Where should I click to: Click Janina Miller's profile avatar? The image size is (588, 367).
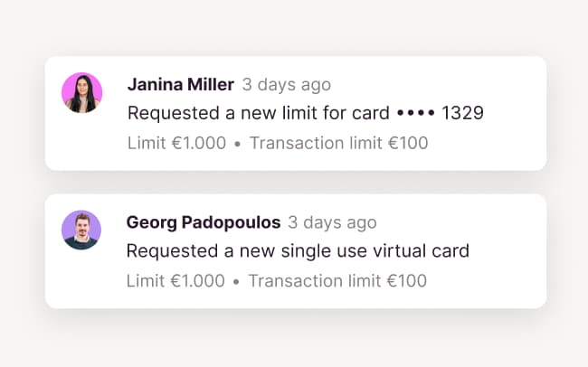(x=81, y=93)
